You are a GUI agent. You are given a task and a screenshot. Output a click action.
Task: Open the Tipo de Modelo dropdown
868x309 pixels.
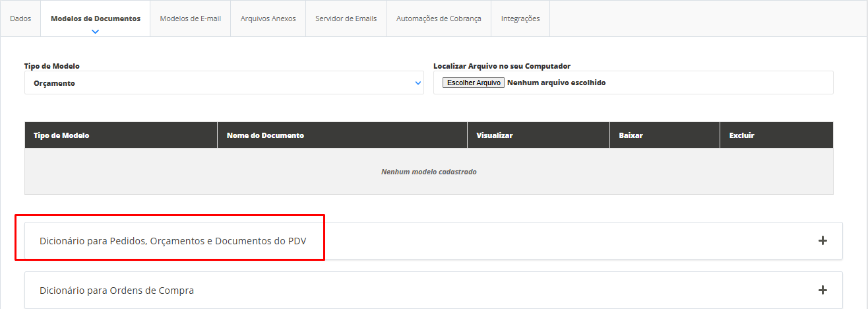click(224, 83)
